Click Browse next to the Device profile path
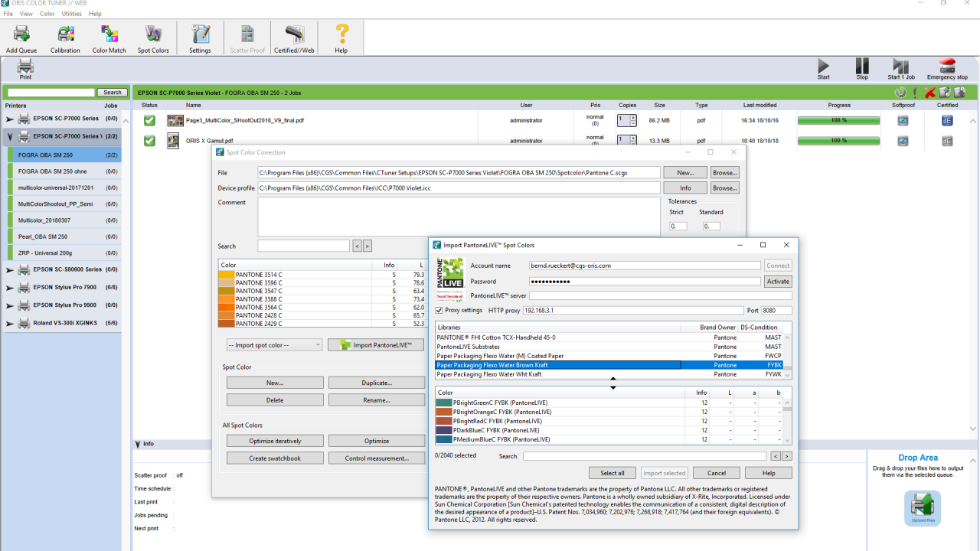 725,187
